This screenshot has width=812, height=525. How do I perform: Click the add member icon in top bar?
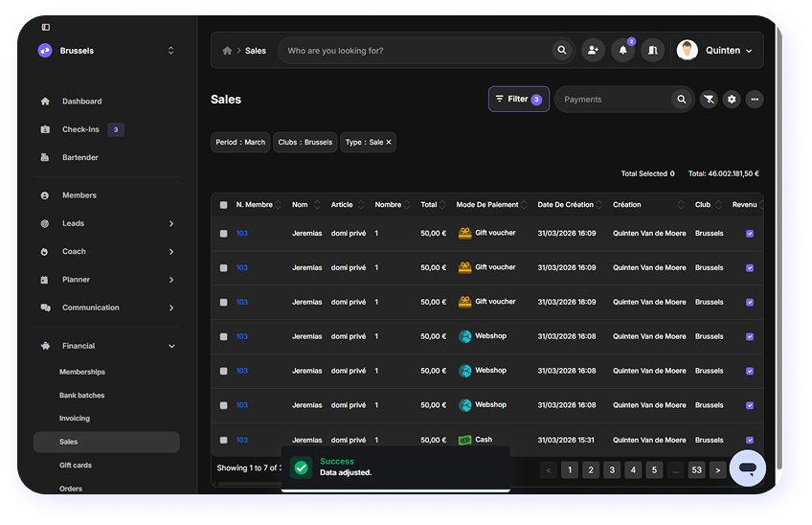(593, 50)
